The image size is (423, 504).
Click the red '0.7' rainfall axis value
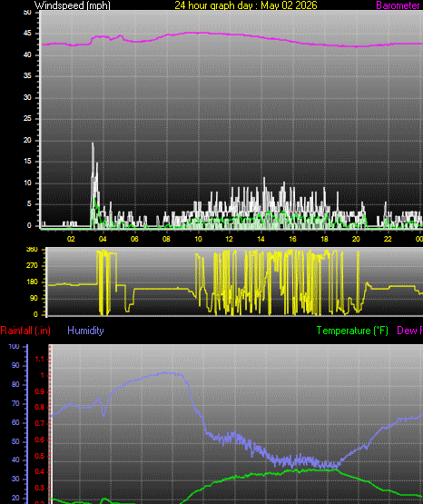tap(40, 424)
